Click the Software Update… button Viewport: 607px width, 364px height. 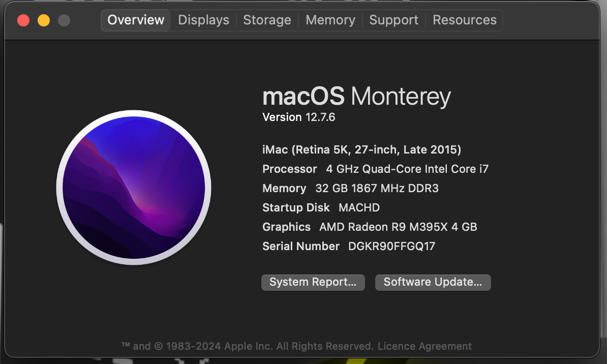point(433,282)
